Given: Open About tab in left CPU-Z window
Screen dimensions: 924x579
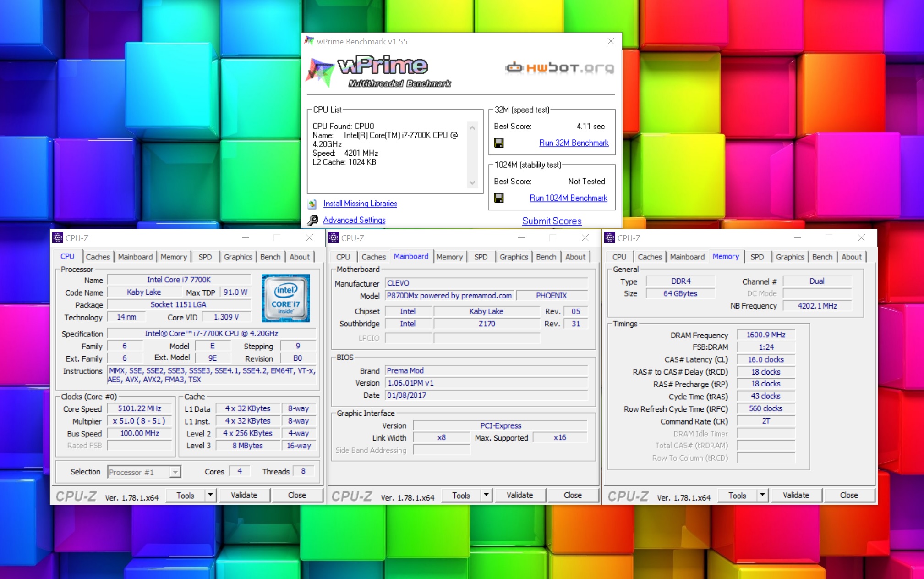Looking at the screenshot, I should (x=300, y=257).
